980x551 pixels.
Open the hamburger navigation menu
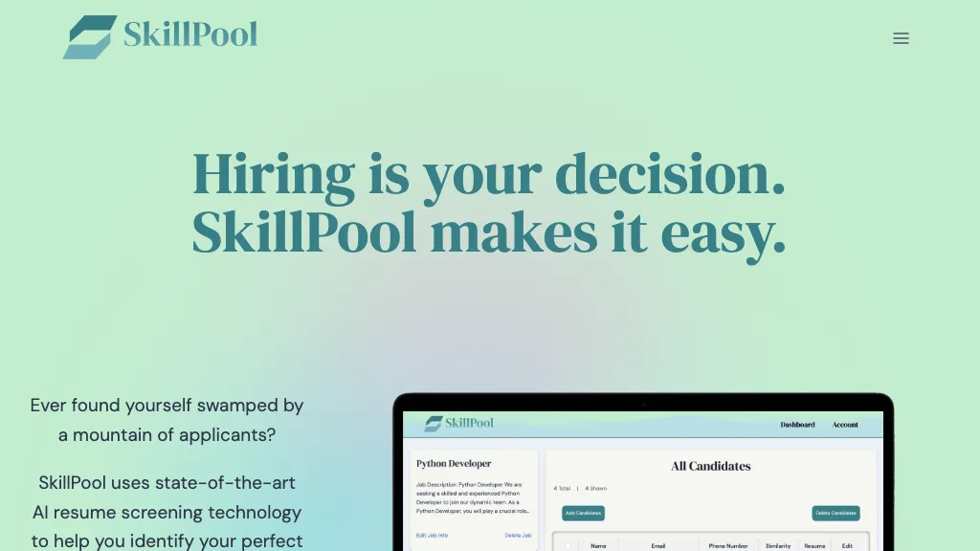(901, 38)
